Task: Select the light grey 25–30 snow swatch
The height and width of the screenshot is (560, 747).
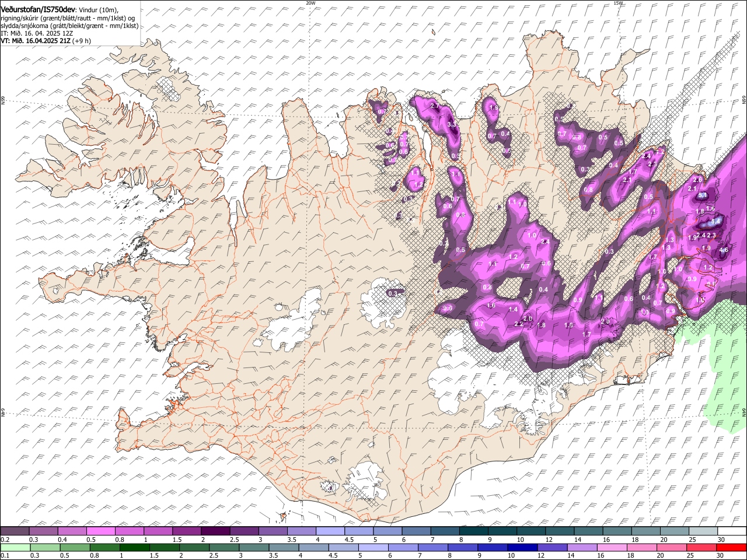Action: pos(703,531)
